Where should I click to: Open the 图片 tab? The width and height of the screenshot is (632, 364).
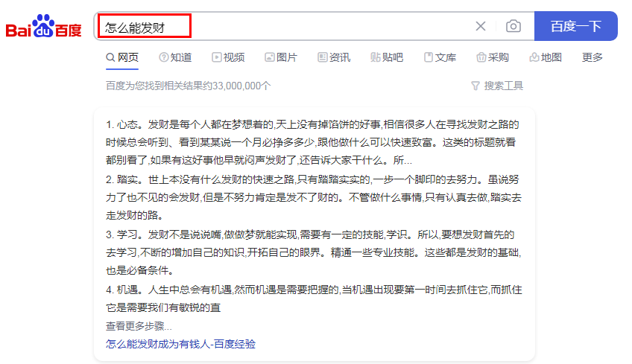pyautogui.click(x=281, y=57)
